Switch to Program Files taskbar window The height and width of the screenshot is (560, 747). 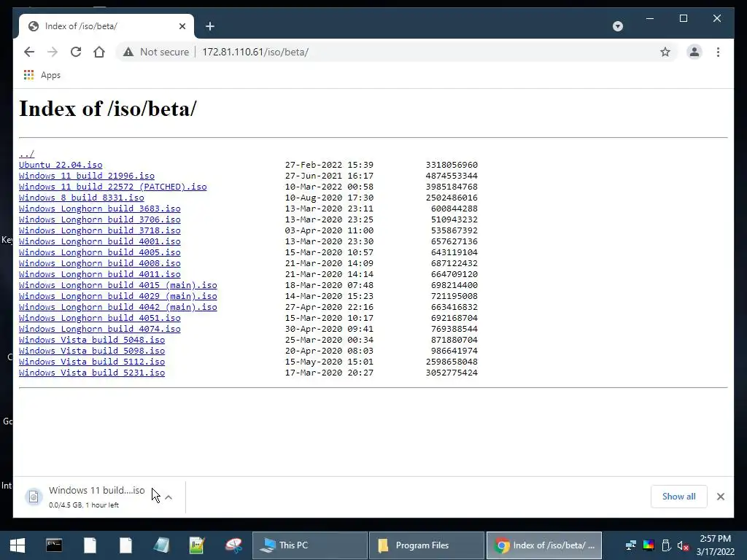[426, 545]
